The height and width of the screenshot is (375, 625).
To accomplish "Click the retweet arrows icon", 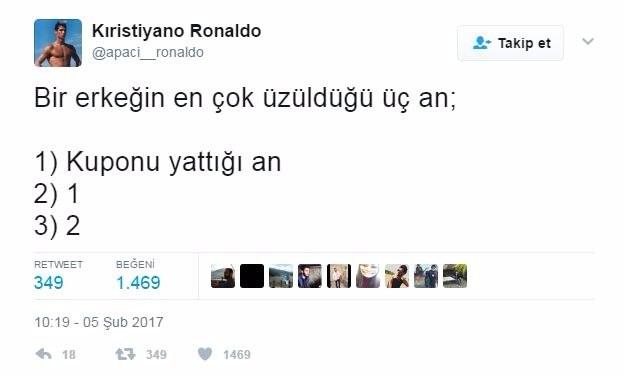I will (x=125, y=354).
